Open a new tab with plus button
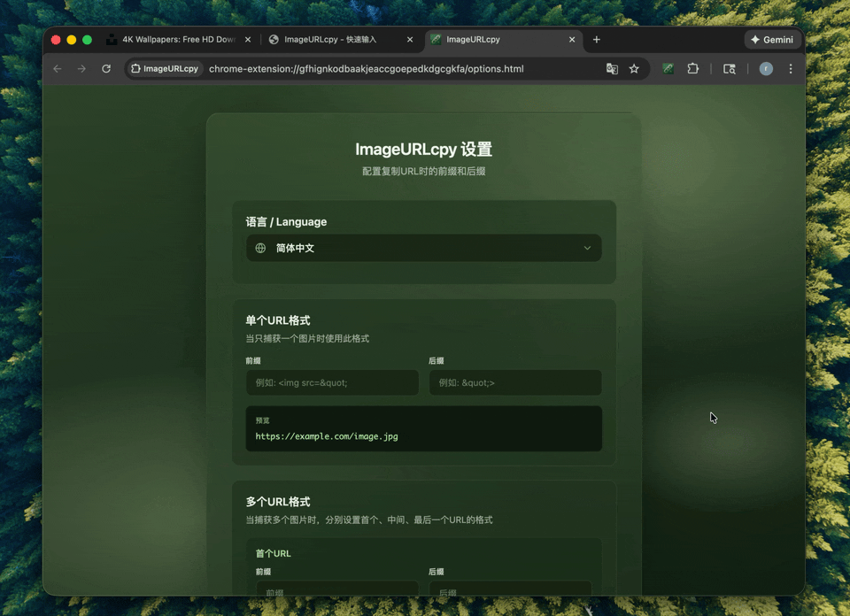The image size is (850, 616). (596, 40)
